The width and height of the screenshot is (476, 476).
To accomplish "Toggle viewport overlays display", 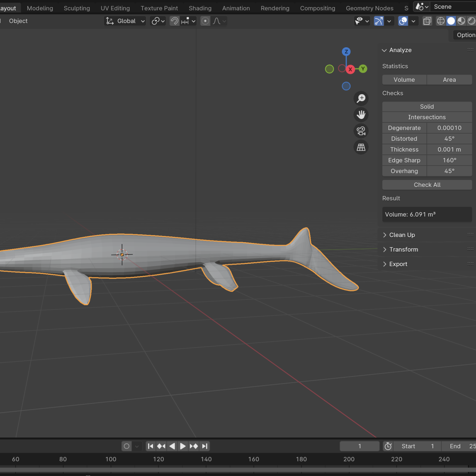I will (x=403, y=21).
